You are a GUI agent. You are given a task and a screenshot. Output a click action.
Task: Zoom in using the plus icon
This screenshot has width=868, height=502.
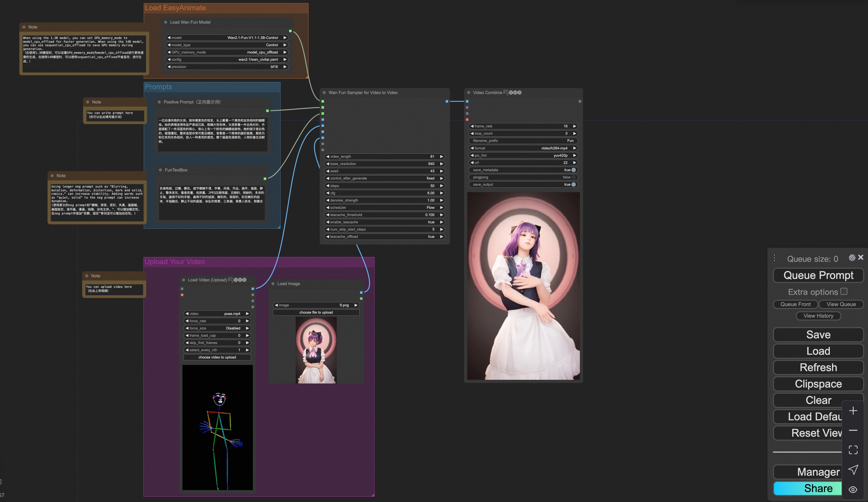[853, 410]
